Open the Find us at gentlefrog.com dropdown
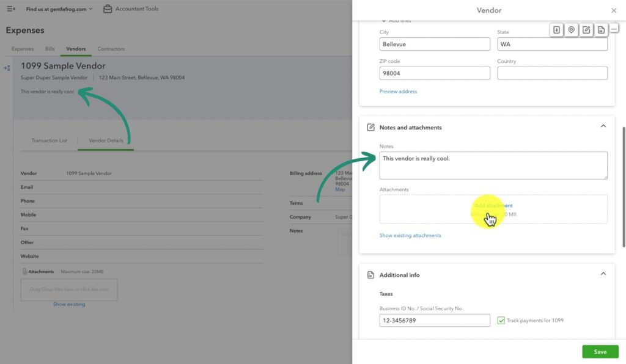 click(56, 9)
